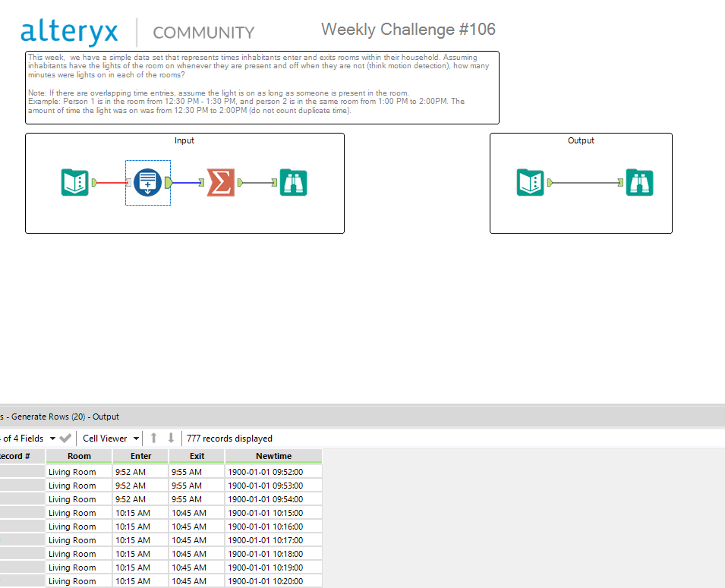
Task: Click the alteryx logo
Action: coord(69,32)
